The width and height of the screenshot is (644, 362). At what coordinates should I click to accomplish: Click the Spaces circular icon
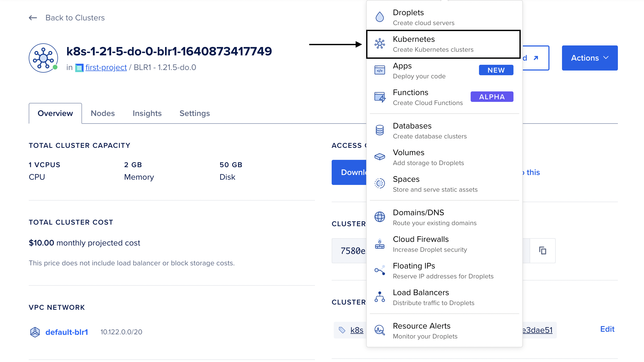pyautogui.click(x=379, y=183)
